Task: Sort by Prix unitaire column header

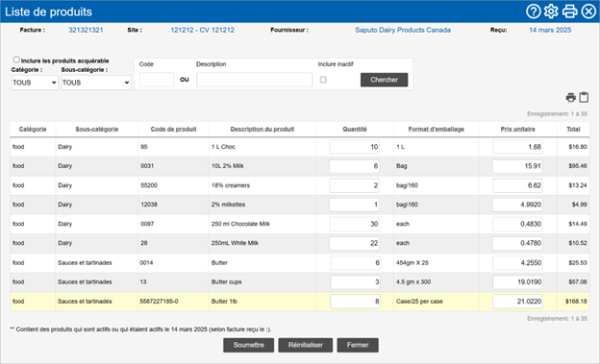Action: (x=517, y=130)
